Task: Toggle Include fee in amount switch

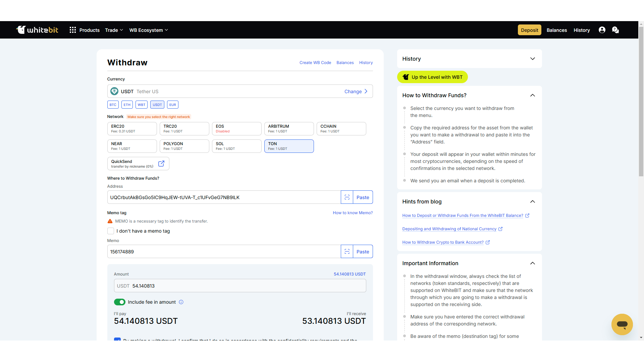Action: pos(120,302)
